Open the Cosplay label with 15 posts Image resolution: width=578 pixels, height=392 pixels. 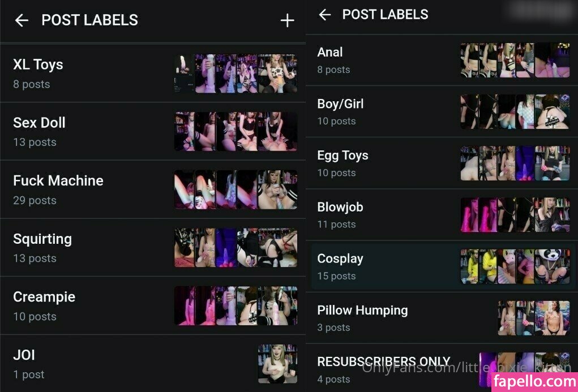click(x=442, y=266)
